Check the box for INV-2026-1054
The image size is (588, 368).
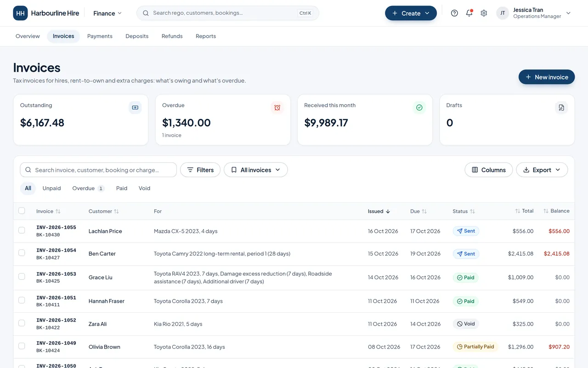point(22,253)
